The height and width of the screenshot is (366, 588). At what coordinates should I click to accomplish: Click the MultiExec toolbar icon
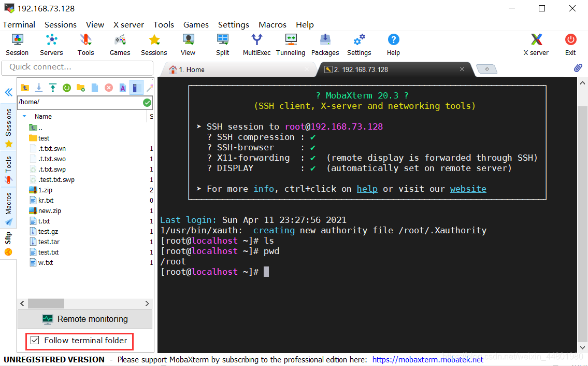click(x=256, y=45)
